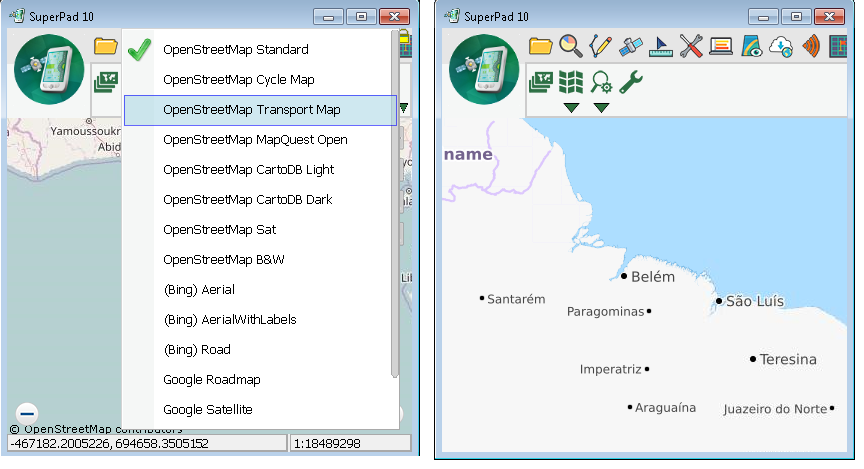Screen dimensions: 864x469
Task: Click the basemap menu vertical scrollbar
Action: [395, 204]
